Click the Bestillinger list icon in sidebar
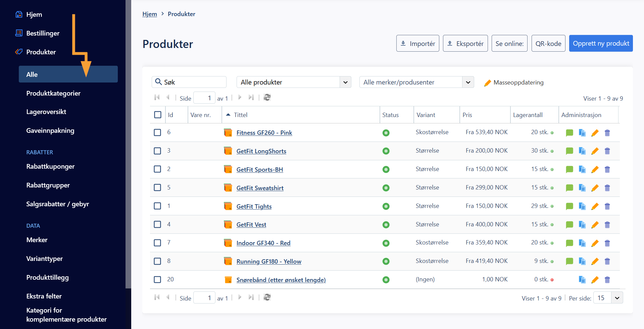 (19, 33)
